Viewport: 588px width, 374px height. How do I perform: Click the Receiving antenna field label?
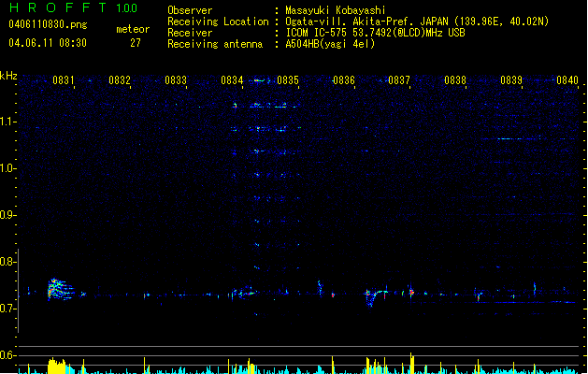(215, 44)
